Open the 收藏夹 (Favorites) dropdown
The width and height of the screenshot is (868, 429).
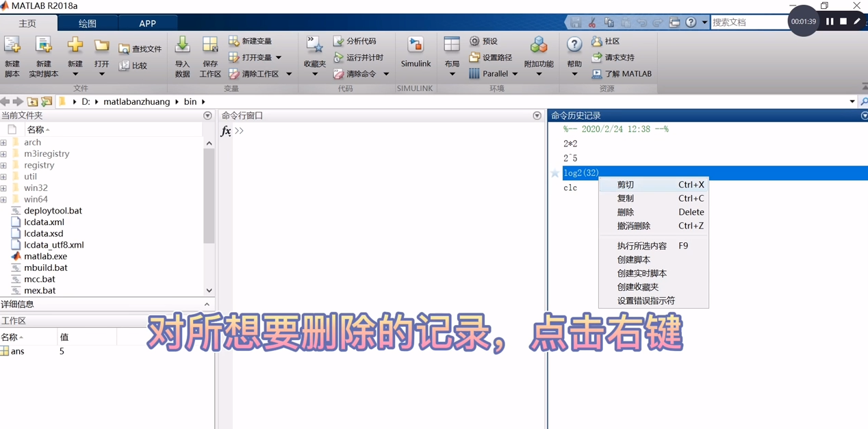click(315, 74)
